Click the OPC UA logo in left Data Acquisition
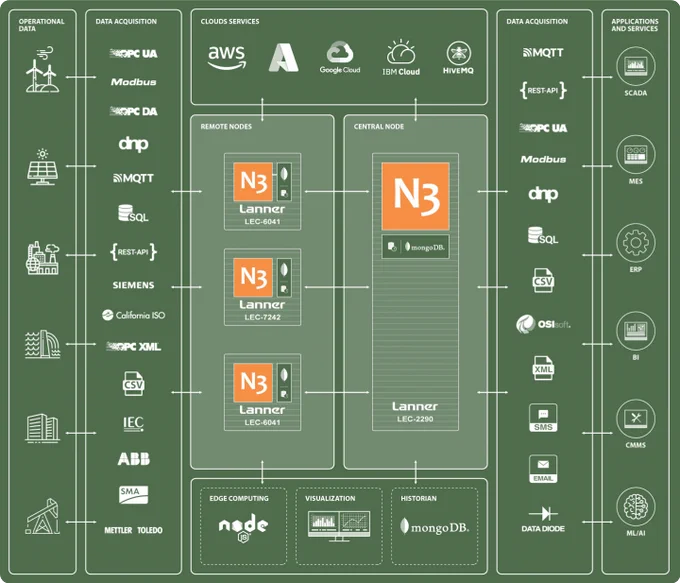The height and width of the screenshot is (583, 680). pyautogui.click(x=134, y=54)
